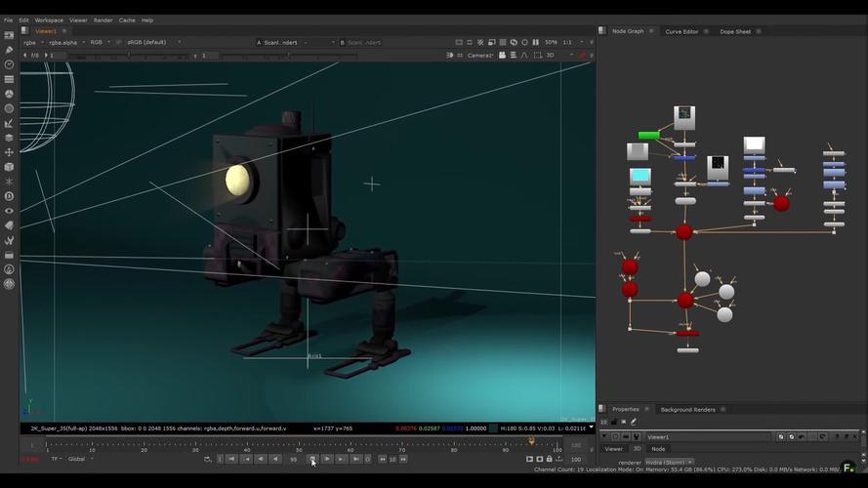Open the TF timecode format dropdown
The height and width of the screenshot is (488, 868).
[57, 459]
